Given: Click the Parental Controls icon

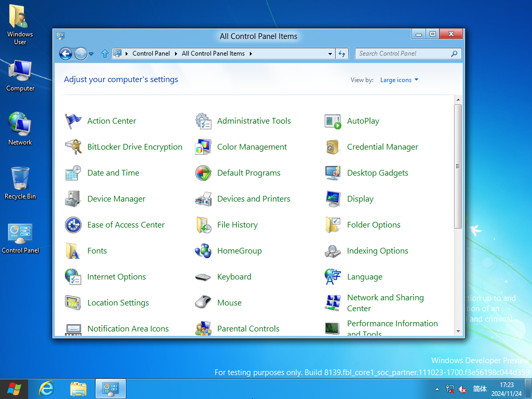Looking at the screenshot, I should point(203,328).
